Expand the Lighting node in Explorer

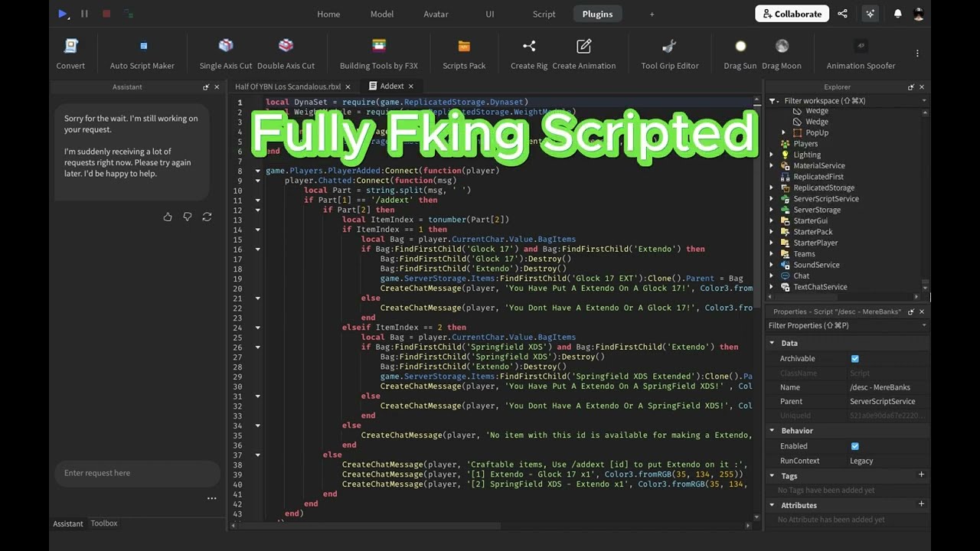[x=772, y=155]
